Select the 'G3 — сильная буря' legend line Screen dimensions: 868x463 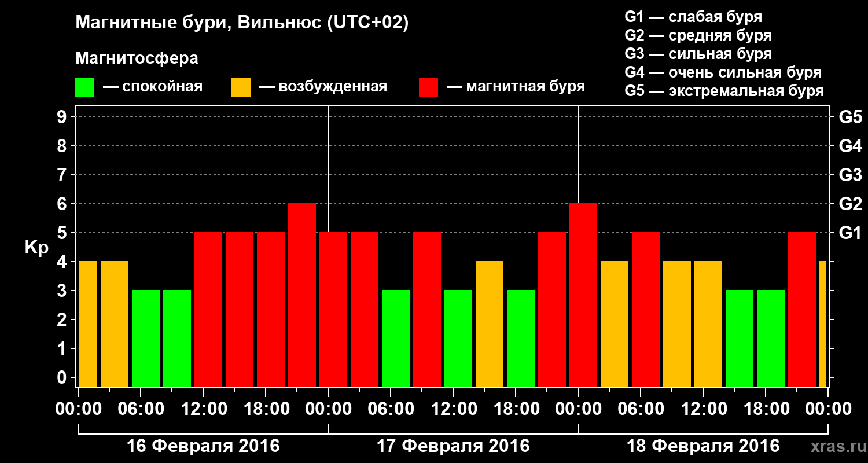pos(698,54)
